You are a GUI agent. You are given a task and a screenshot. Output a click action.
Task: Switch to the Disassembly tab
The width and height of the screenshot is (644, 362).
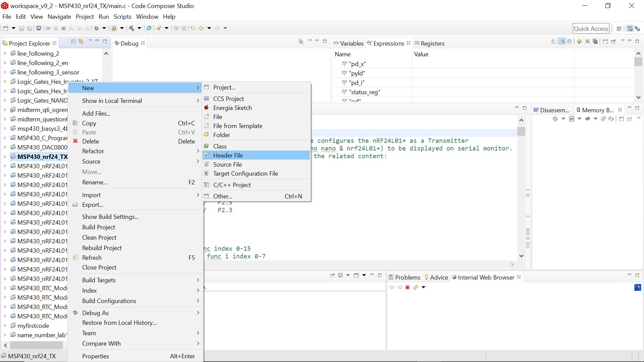552,110
